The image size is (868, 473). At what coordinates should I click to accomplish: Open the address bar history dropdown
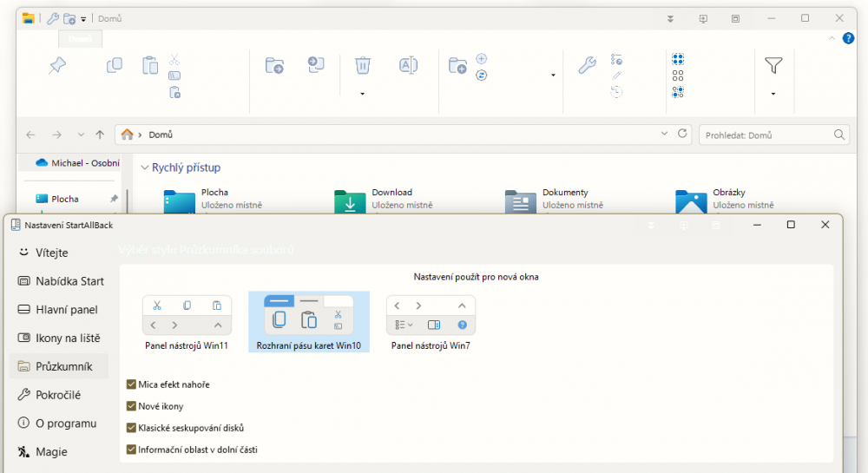[664, 135]
